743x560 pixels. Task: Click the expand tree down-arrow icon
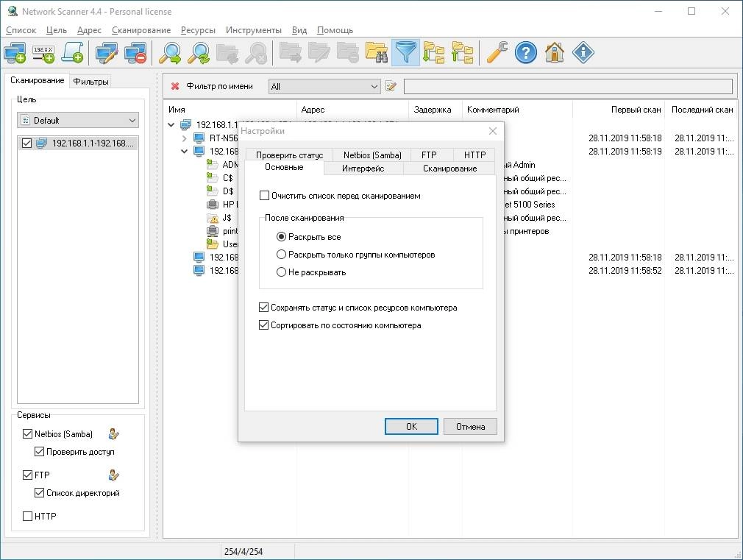(x=433, y=53)
